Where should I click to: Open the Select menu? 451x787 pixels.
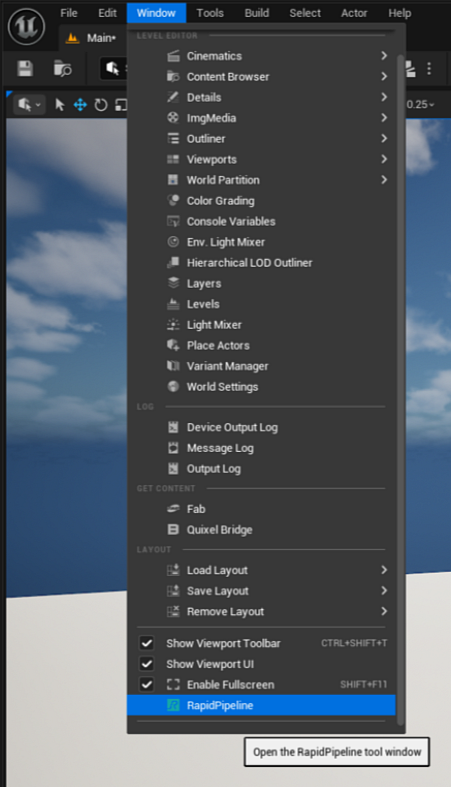click(x=305, y=13)
